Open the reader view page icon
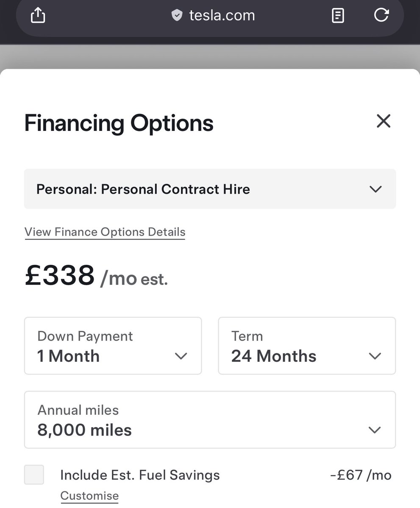 click(x=338, y=16)
